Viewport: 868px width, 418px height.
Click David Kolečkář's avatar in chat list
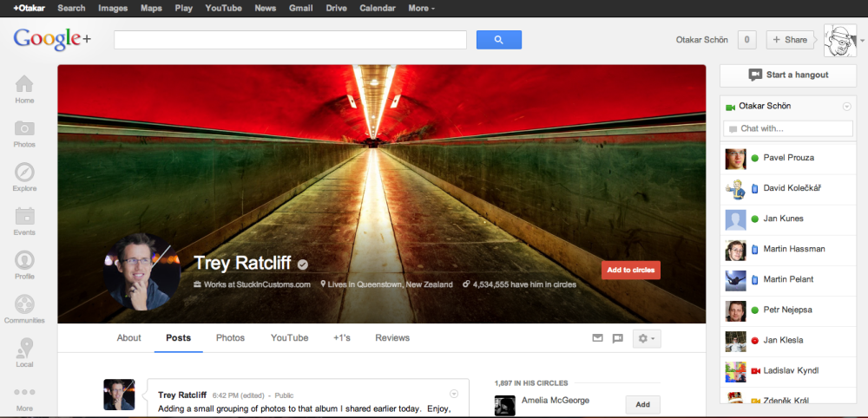(x=736, y=189)
